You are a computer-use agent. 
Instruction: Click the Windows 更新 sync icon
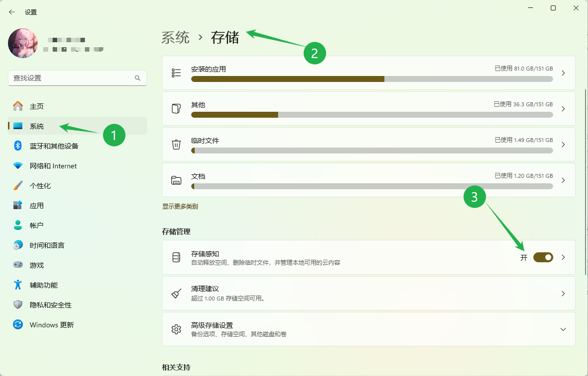click(x=17, y=324)
